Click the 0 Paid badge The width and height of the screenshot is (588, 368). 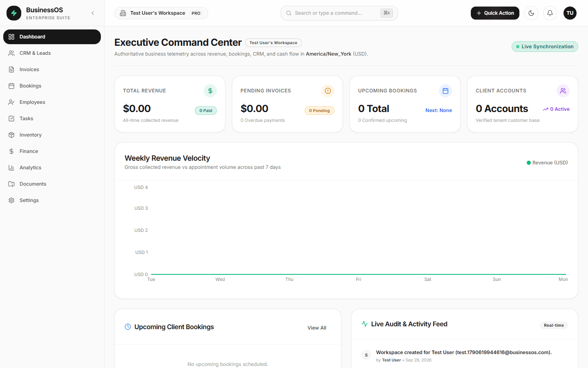[206, 110]
